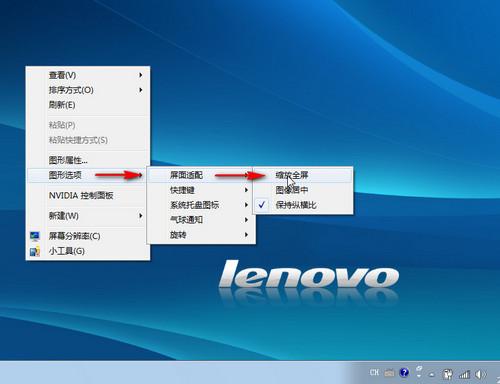Open the 排序方式(O) menu entry

[88, 90]
